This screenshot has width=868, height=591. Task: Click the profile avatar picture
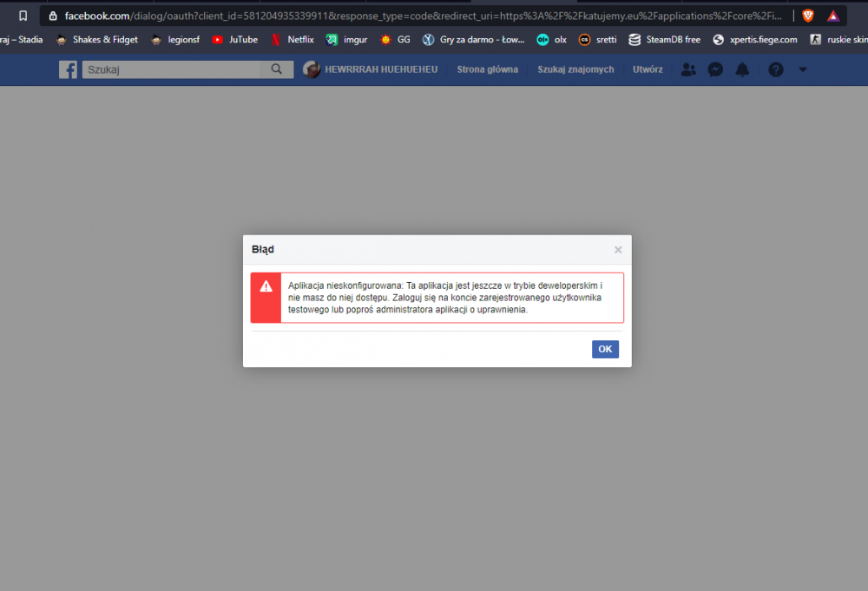click(312, 69)
